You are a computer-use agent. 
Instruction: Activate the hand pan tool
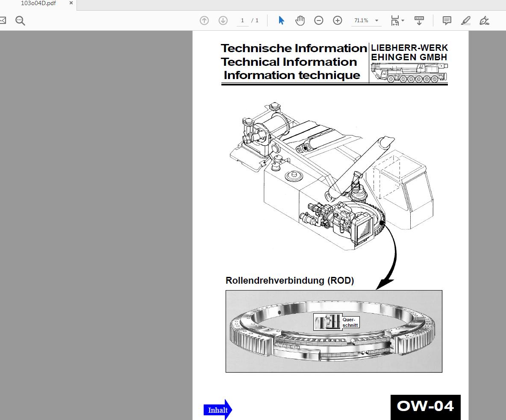(300, 21)
